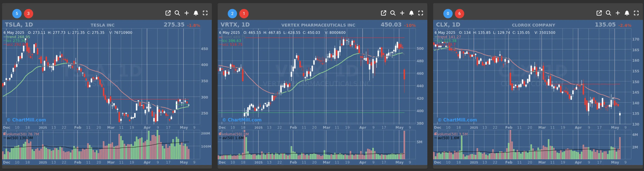Set an alert with the TSLA bell icon

tap(196, 13)
